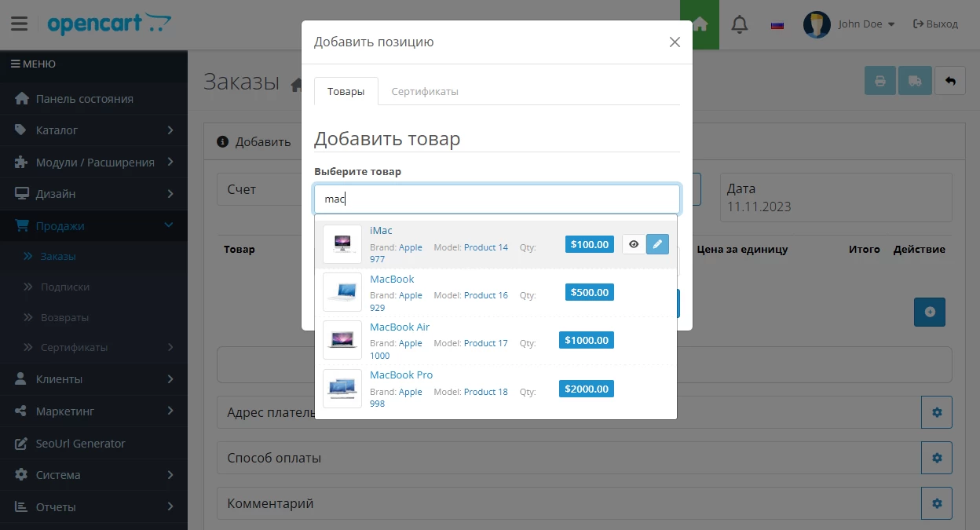Screen dimensions: 980x530
Task: Expand the Модули / Расширения menu
Action: (x=93, y=163)
